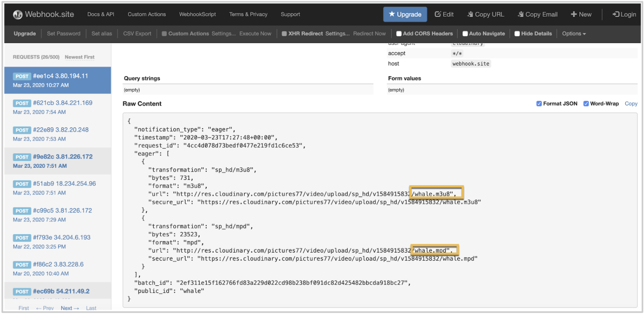Screen dimensions: 644x316
Task: Open the WebhookScript menu item
Action: [x=197, y=14]
